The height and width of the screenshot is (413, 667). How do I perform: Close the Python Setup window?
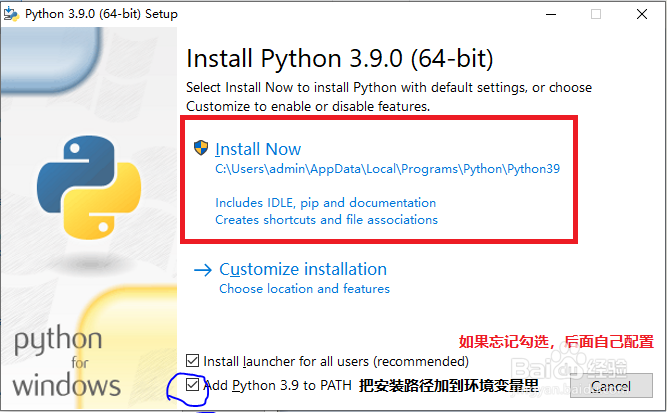tap(643, 14)
